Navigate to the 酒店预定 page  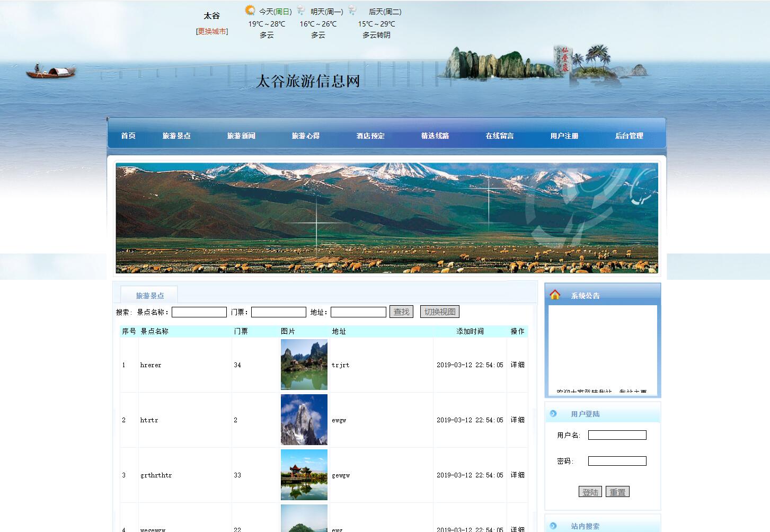(371, 136)
